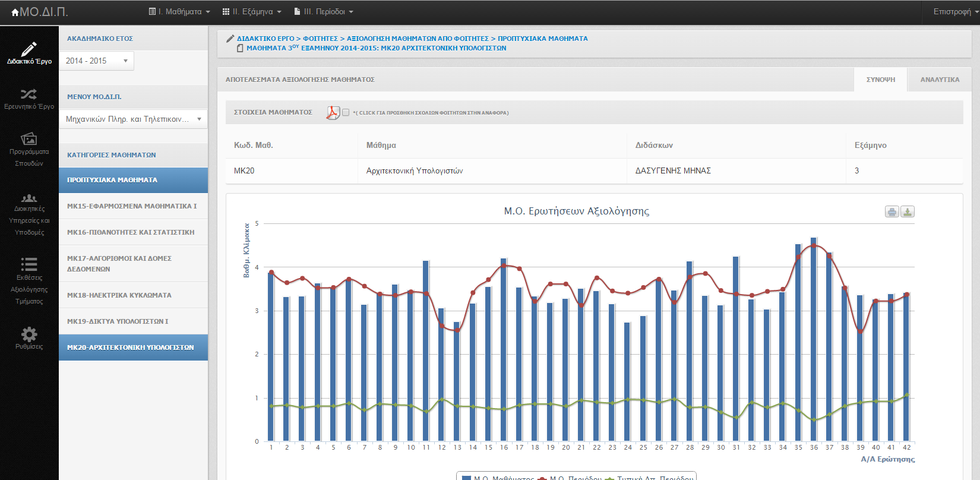
Task: Switch to the ΣΥΝΟΨΗ tab
Action: pyautogui.click(x=881, y=80)
